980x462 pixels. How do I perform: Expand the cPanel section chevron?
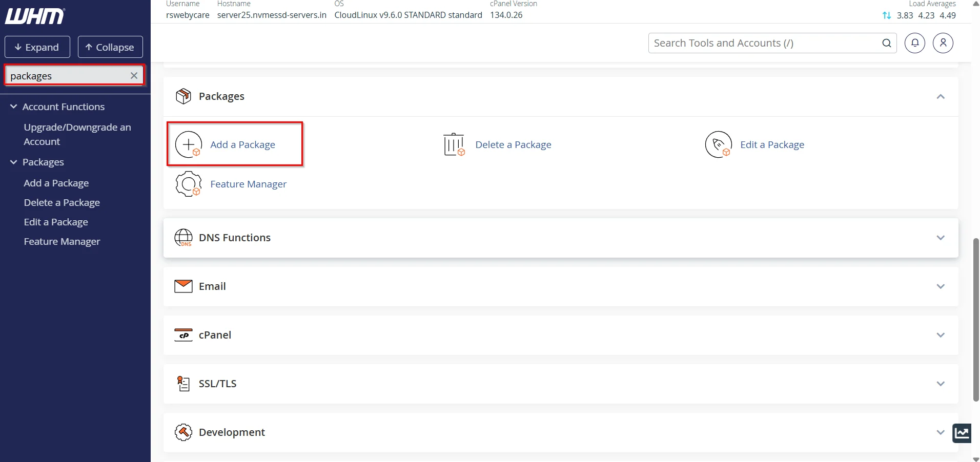tap(941, 335)
